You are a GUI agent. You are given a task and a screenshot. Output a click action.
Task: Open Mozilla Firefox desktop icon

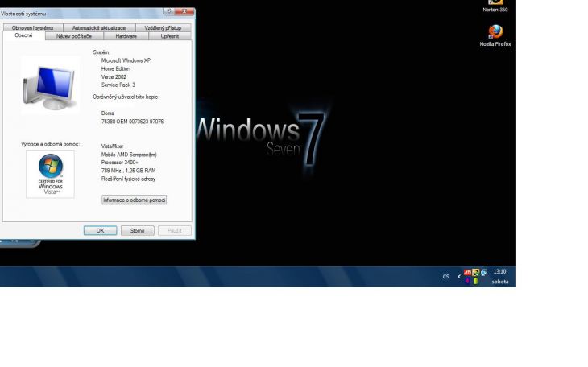pos(495,35)
